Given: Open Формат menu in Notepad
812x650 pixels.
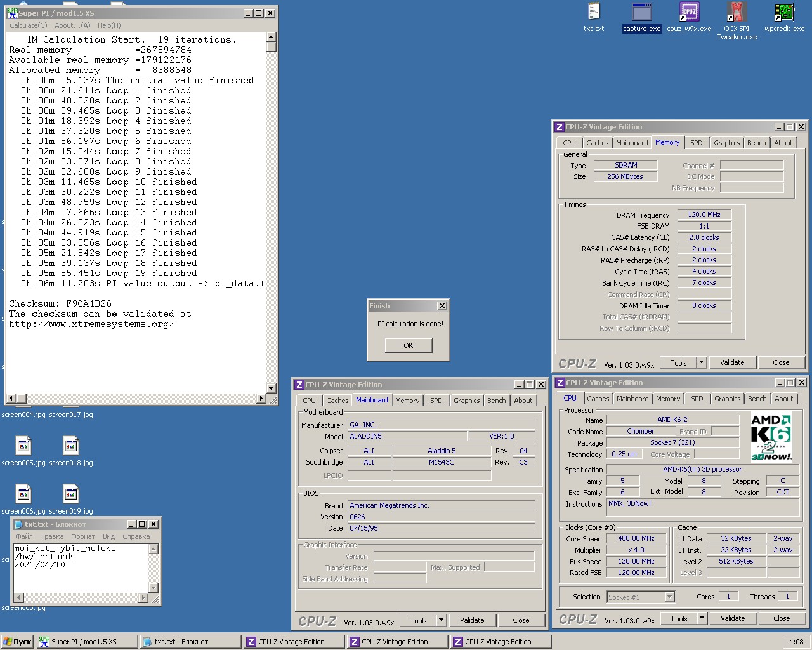Looking at the screenshot, I should coord(83,536).
